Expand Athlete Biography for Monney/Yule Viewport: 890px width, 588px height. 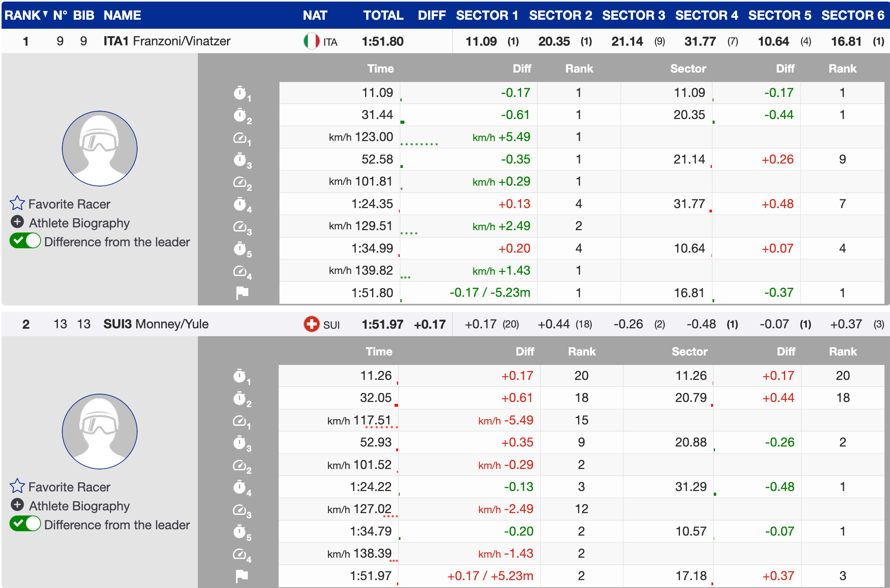17,505
